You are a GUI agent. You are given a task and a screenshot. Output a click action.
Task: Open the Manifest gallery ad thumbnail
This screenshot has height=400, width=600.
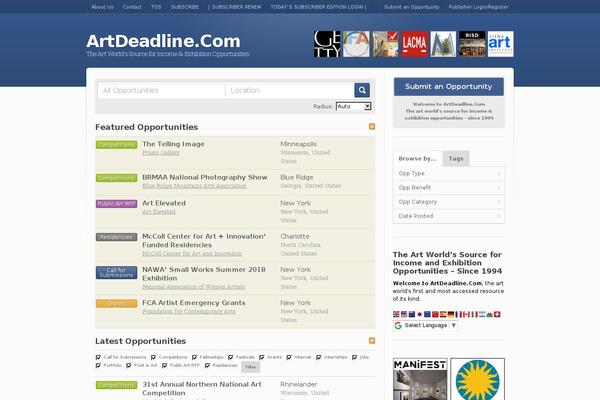(420, 379)
